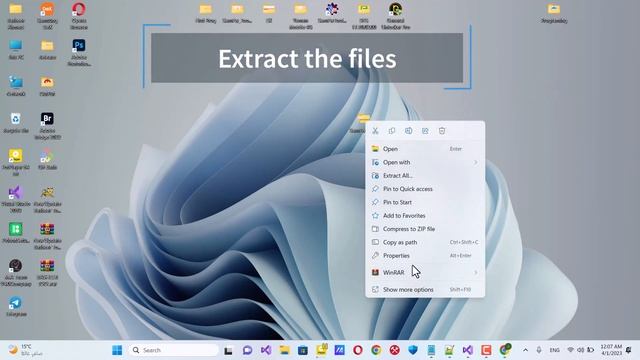The image size is (640, 360).
Task: Open the Telegram desktop shortcut
Action: point(16,307)
